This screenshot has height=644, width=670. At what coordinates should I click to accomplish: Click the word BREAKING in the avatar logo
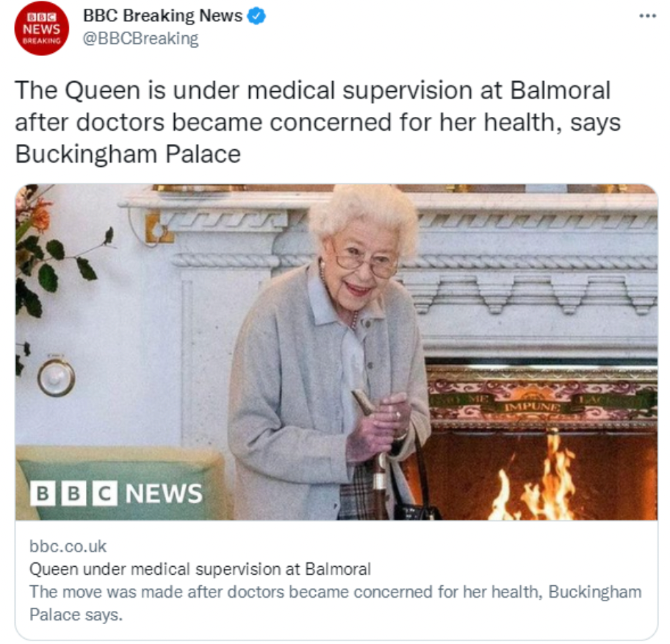42,41
